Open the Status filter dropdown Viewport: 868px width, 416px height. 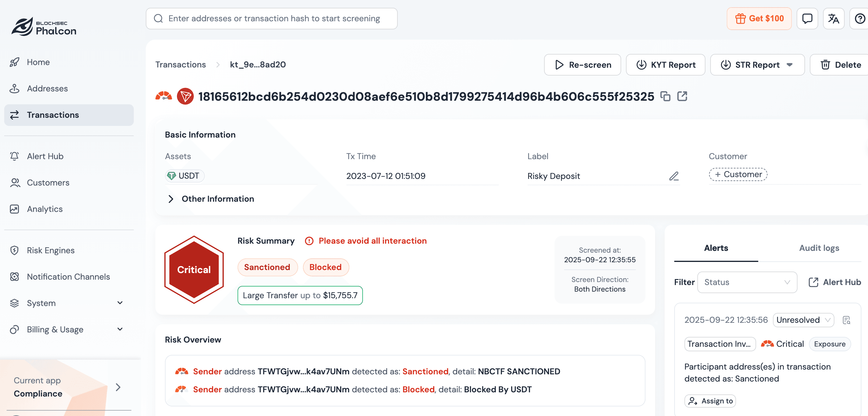click(x=747, y=282)
